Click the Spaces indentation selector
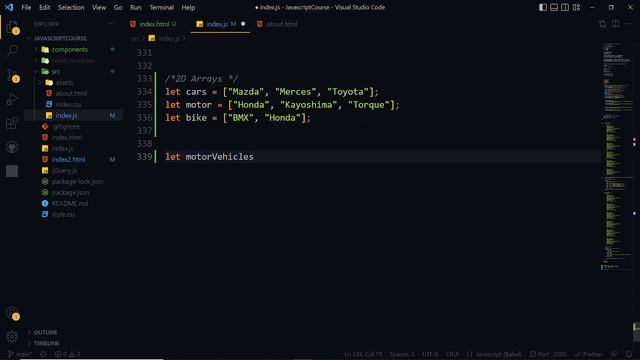This screenshot has height=360, width=640. point(402,354)
